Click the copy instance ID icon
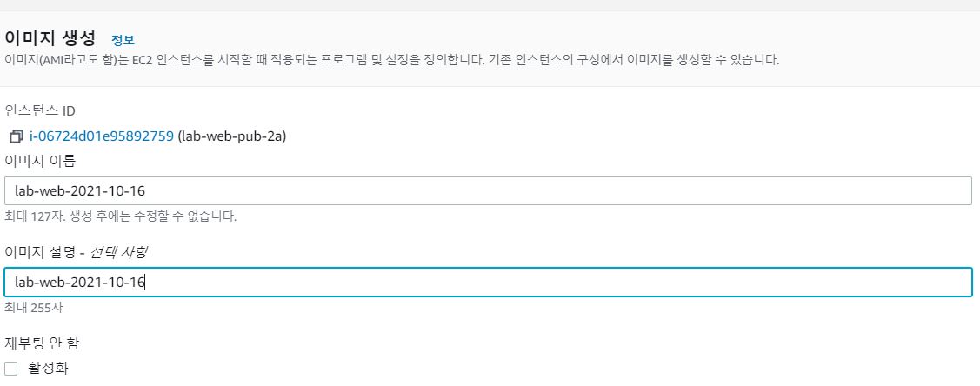Screen dimensions: 980x386 [x=16, y=136]
